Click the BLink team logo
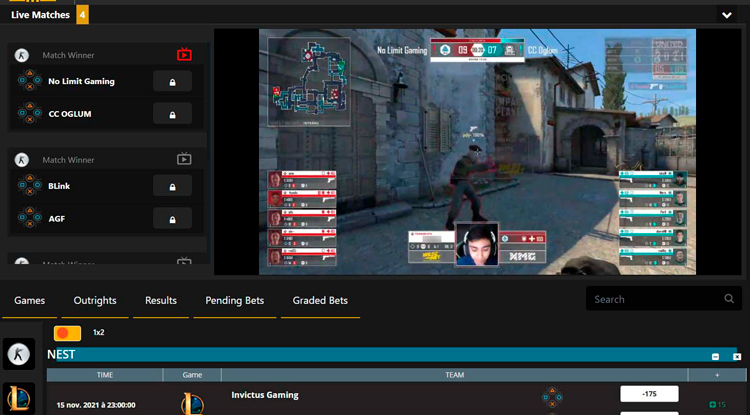The height and width of the screenshot is (415, 750). click(30, 185)
